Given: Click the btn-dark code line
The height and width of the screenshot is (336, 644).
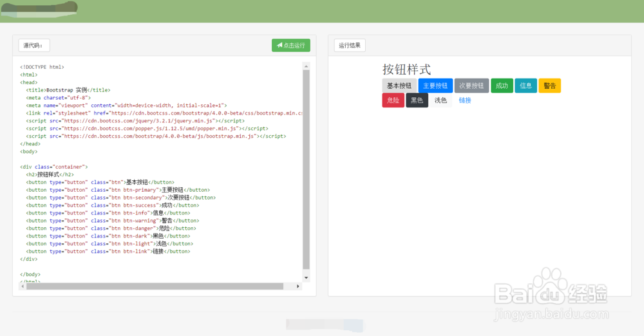Looking at the screenshot, I should (108, 236).
